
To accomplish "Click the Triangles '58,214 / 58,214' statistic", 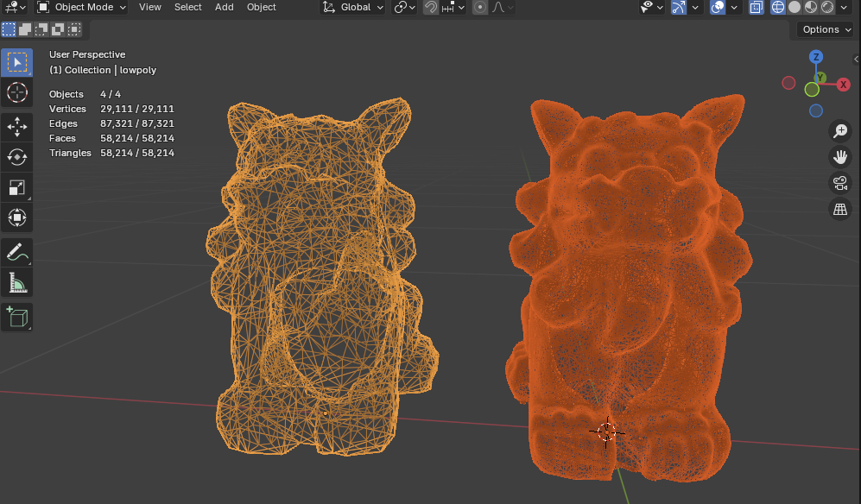I will coord(137,153).
